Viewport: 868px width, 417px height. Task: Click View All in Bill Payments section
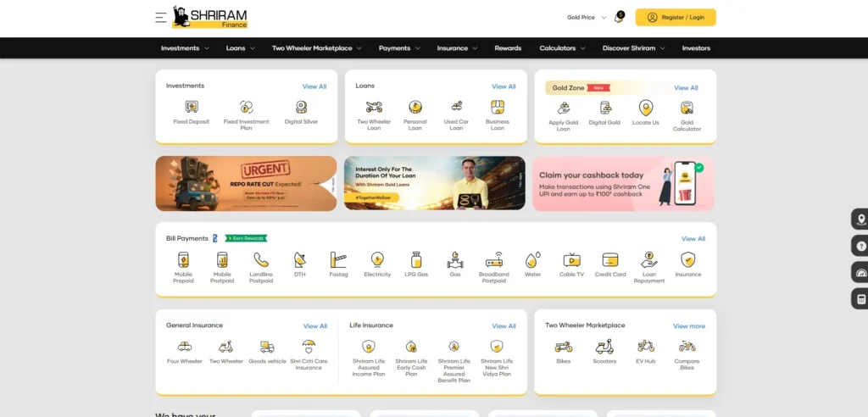click(693, 239)
